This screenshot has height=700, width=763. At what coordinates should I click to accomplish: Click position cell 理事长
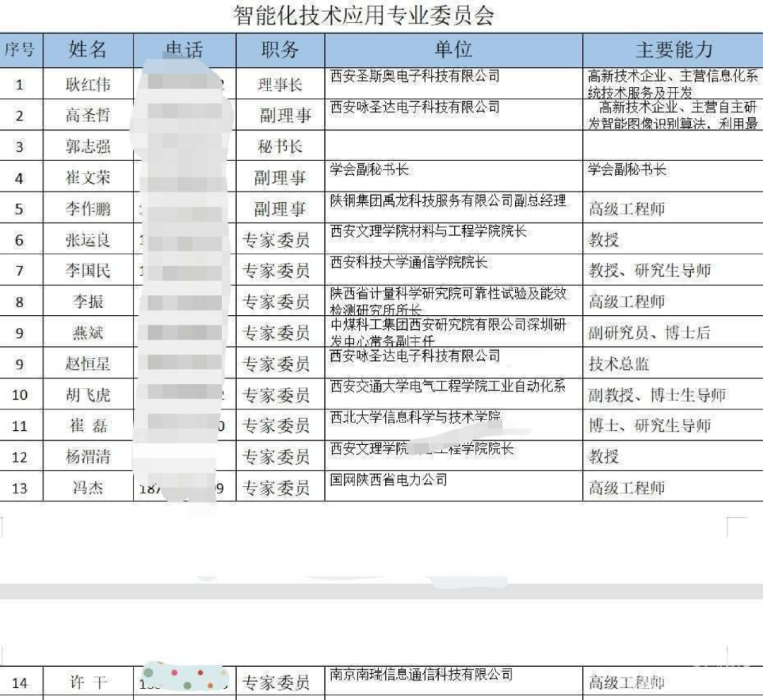click(280, 84)
